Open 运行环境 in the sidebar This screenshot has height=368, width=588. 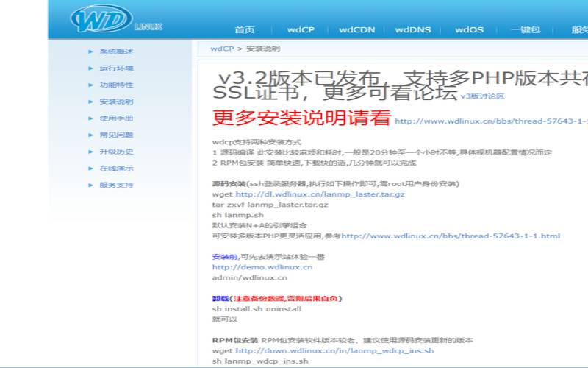coord(116,68)
